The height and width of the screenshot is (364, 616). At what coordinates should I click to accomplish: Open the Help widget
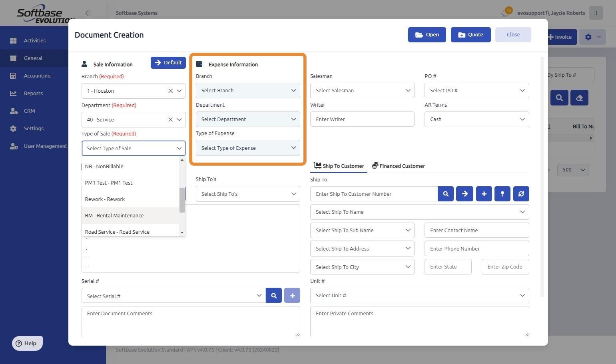[27, 343]
